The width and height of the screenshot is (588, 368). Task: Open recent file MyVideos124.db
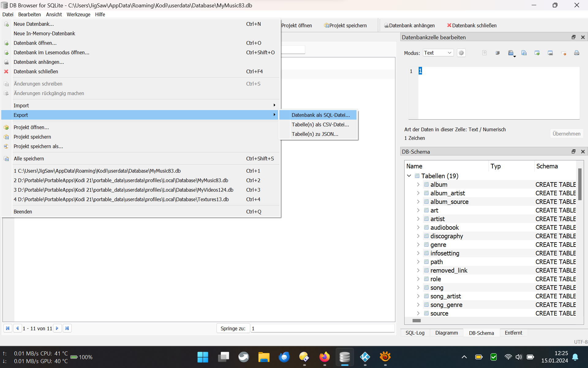coord(140,190)
